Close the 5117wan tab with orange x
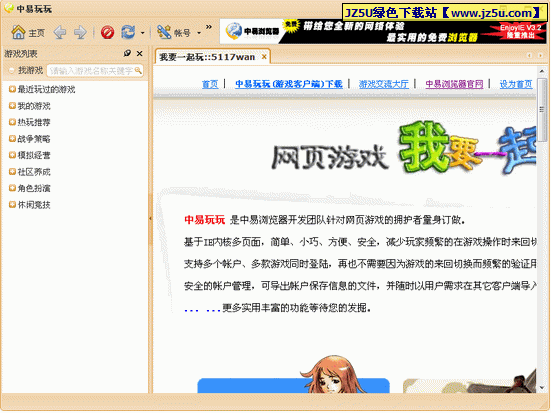 (x=264, y=57)
